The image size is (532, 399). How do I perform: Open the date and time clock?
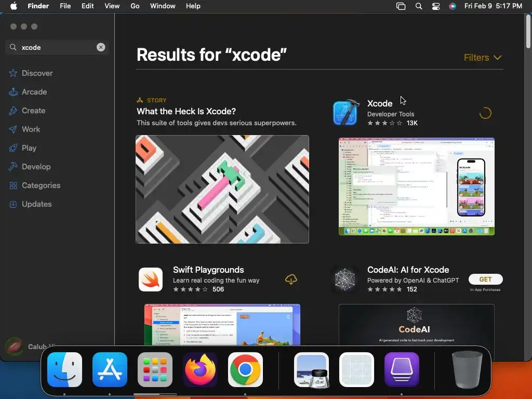tap(493, 6)
